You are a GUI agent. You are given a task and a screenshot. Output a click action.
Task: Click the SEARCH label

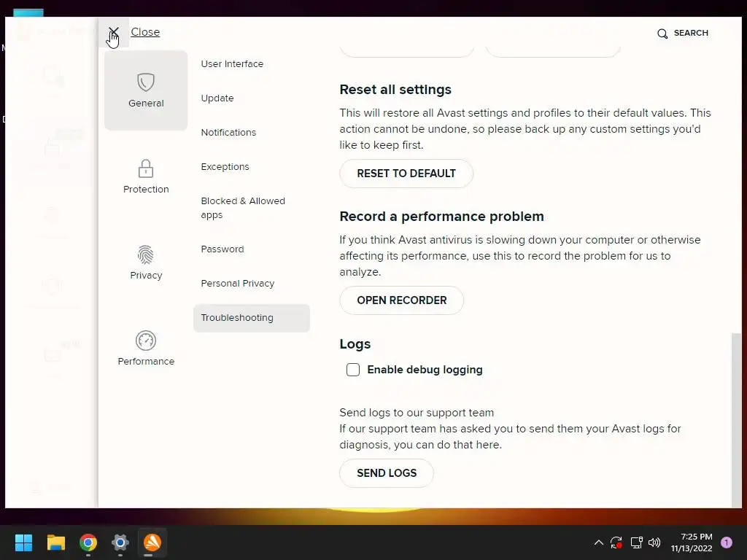tap(691, 33)
